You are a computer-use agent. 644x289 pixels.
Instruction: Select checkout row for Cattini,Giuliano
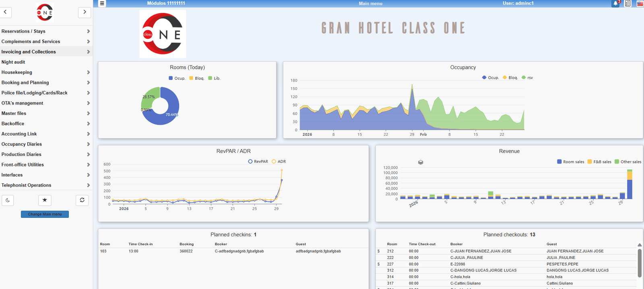click(x=507, y=283)
